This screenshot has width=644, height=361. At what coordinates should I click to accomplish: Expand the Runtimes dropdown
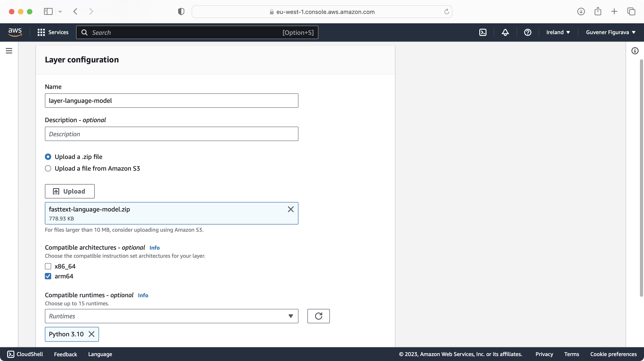171,316
